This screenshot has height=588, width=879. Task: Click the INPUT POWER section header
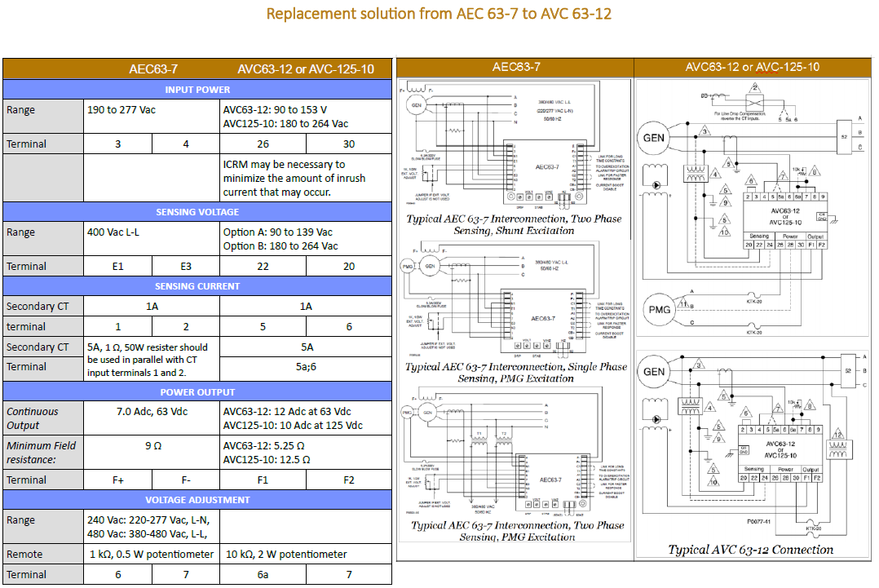coord(197,90)
